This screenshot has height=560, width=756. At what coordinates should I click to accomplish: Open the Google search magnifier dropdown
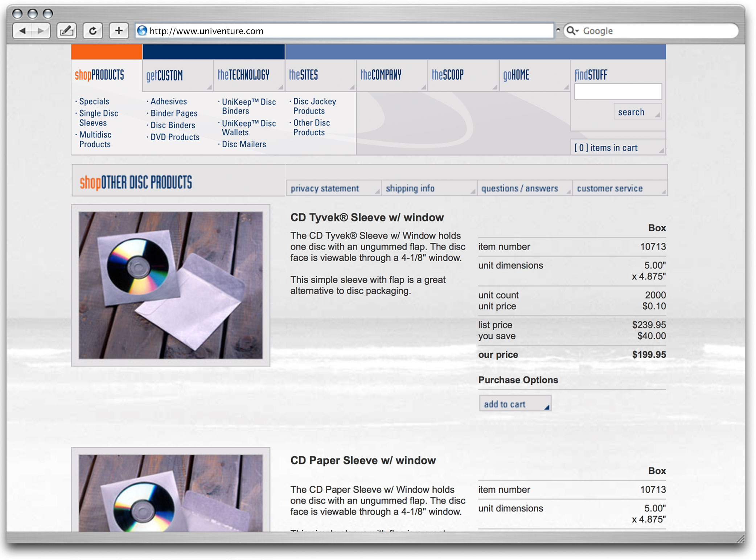[572, 31]
